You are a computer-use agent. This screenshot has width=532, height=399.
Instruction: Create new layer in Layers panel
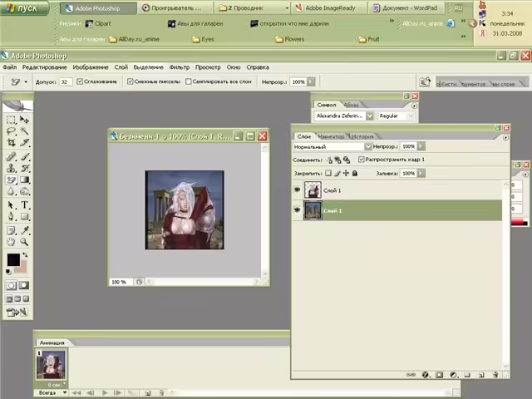pyautogui.click(x=481, y=375)
